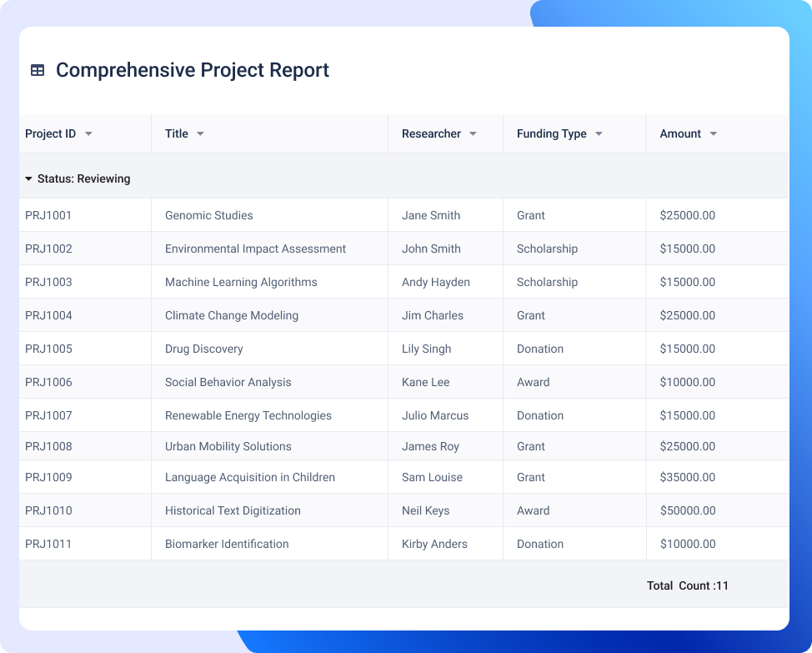Screen dimensions: 812x653
Task: Select cell PRJ1003
Action: [x=48, y=282]
